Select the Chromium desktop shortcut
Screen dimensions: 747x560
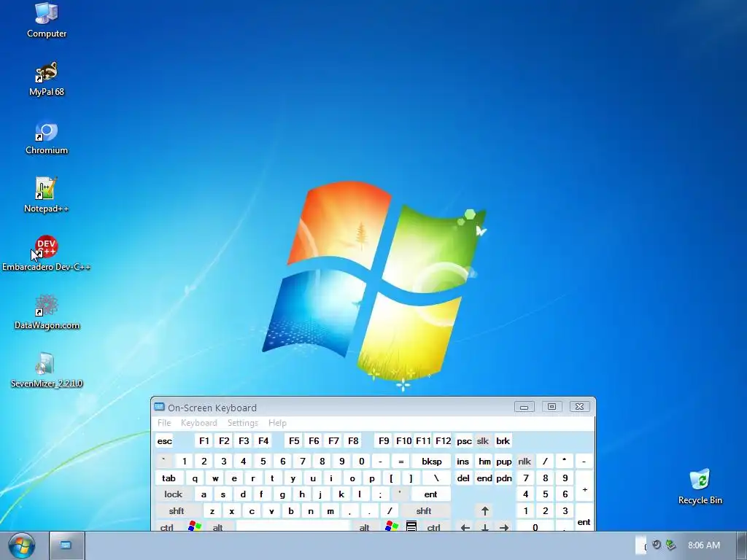coord(46,137)
